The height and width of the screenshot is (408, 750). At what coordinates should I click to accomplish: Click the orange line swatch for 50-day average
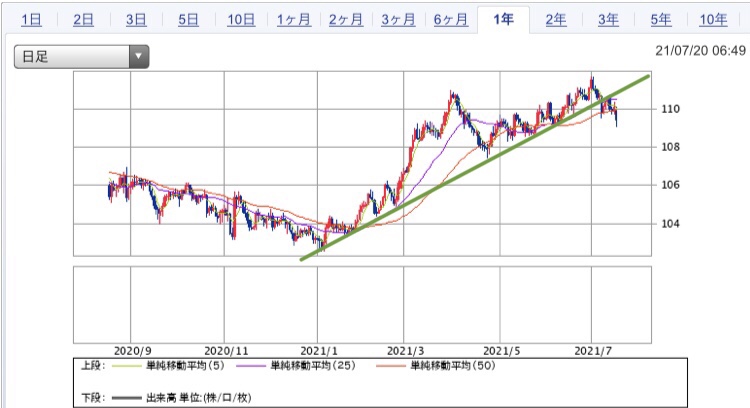391,366
